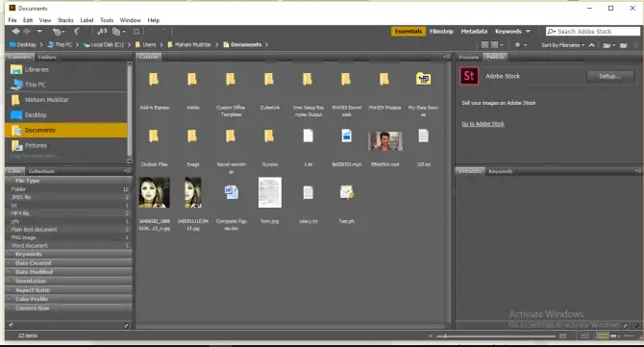The width and height of the screenshot is (644, 347).
Task: Click the create new folder icon
Action: coord(624,45)
